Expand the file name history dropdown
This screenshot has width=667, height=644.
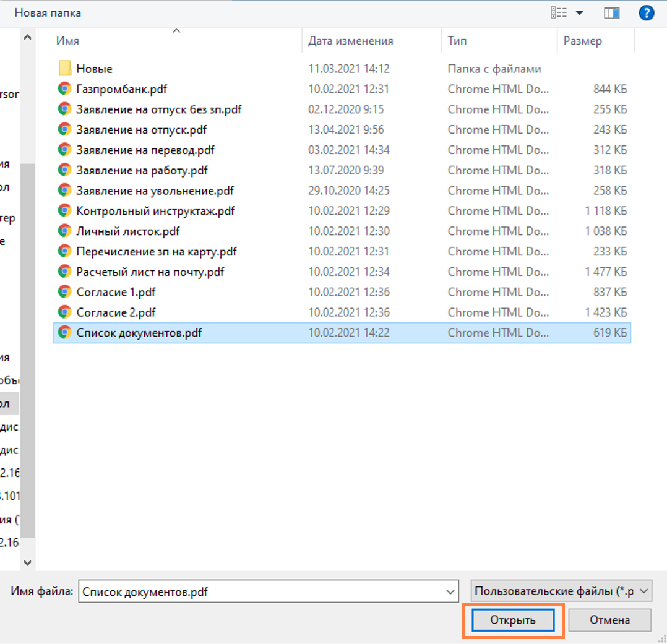(x=450, y=591)
